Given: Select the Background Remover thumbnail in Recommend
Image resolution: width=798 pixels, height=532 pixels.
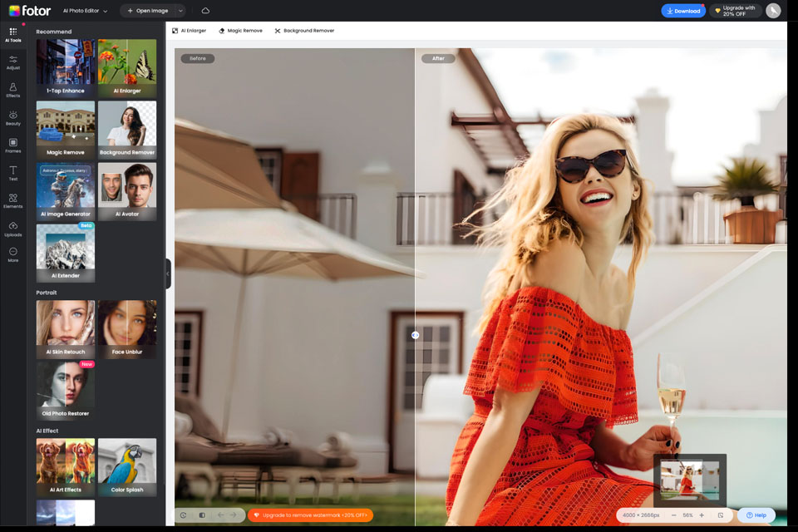Looking at the screenshot, I should pyautogui.click(x=127, y=130).
